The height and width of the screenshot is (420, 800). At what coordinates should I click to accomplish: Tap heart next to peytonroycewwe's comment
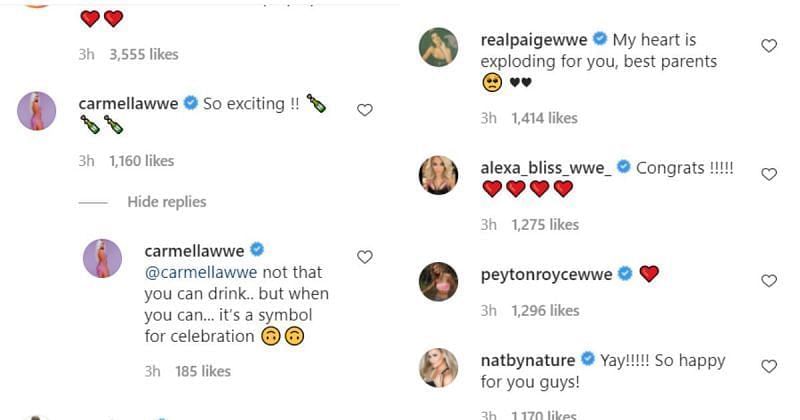click(x=769, y=281)
